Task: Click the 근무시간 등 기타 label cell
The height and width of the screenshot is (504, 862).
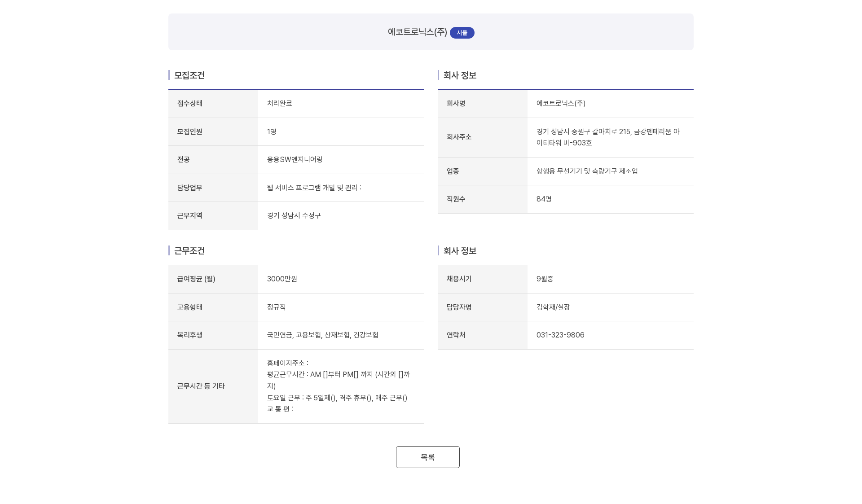Action: 213,386
